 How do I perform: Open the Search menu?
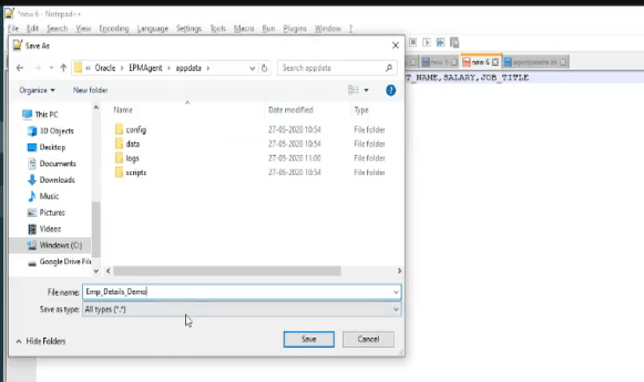[57, 28]
